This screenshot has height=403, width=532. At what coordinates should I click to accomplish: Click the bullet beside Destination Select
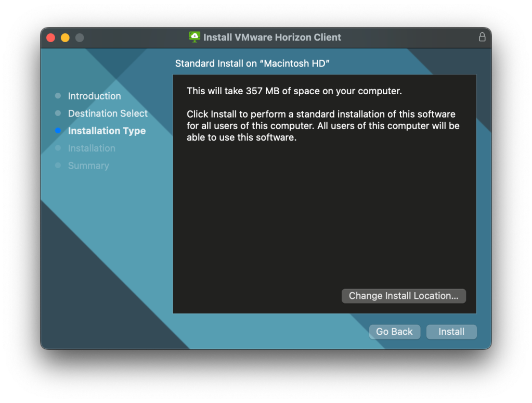(58, 114)
